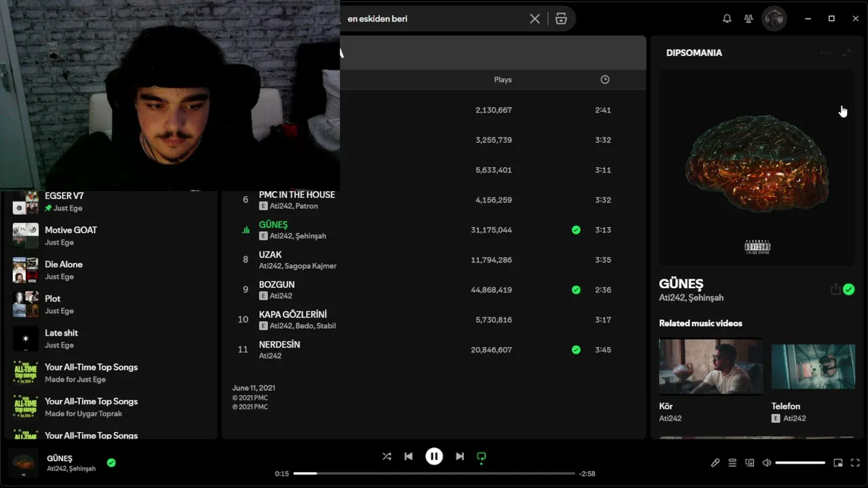Open the EGSER V7 playlist
Image resolution: width=868 pixels, height=488 pixels.
coord(111,202)
